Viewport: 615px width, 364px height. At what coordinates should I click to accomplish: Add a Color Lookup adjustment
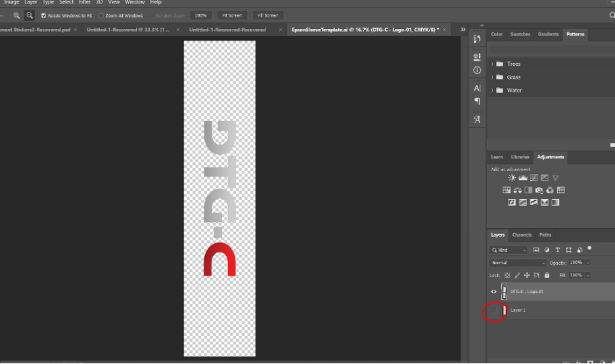click(x=561, y=191)
